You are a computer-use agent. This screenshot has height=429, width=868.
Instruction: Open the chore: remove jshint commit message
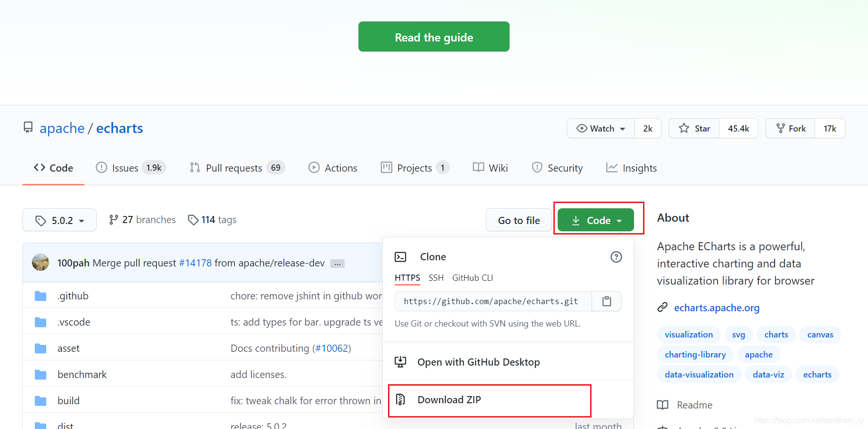(x=306, y=296)
